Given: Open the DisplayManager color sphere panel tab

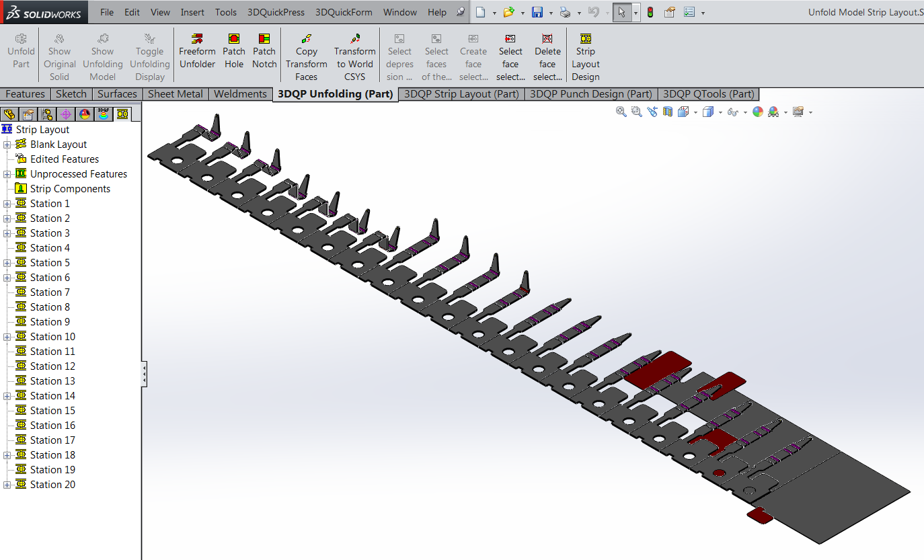Looking at the screenshot, I should pyautogui.click(x=84, y=114).
